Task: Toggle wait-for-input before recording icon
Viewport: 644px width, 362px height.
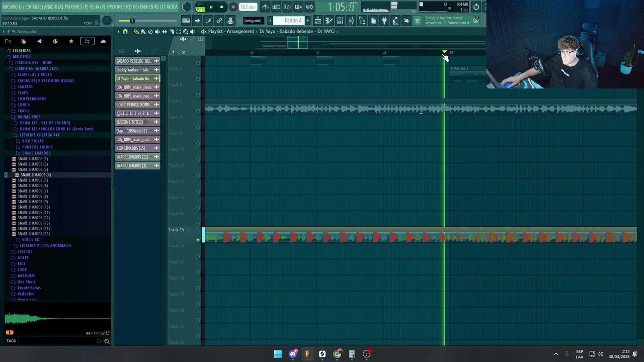Action: [276, 7]
